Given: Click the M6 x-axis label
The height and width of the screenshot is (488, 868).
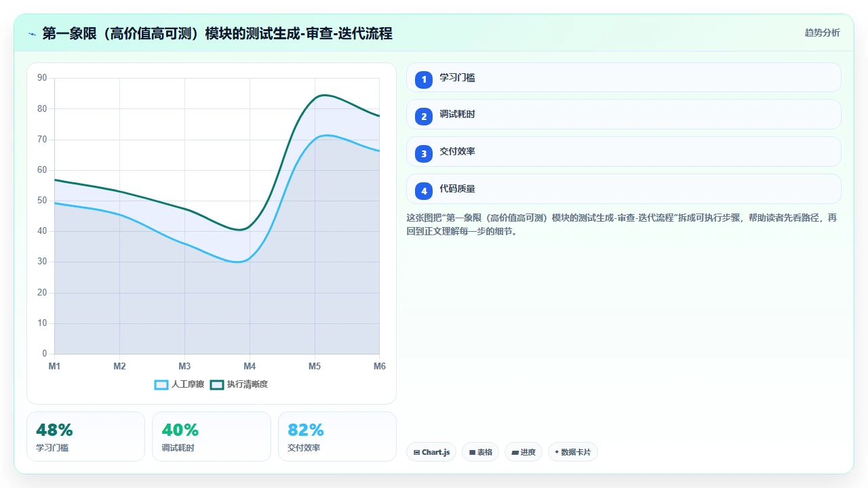Looking at the screenshot, I should [380, 367].
